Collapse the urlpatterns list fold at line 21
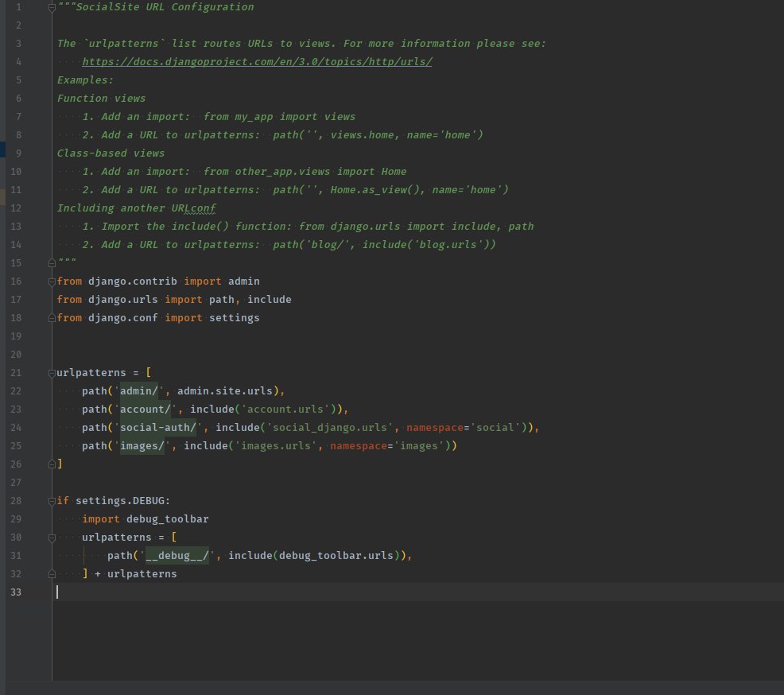 click(x=52, y=373)
